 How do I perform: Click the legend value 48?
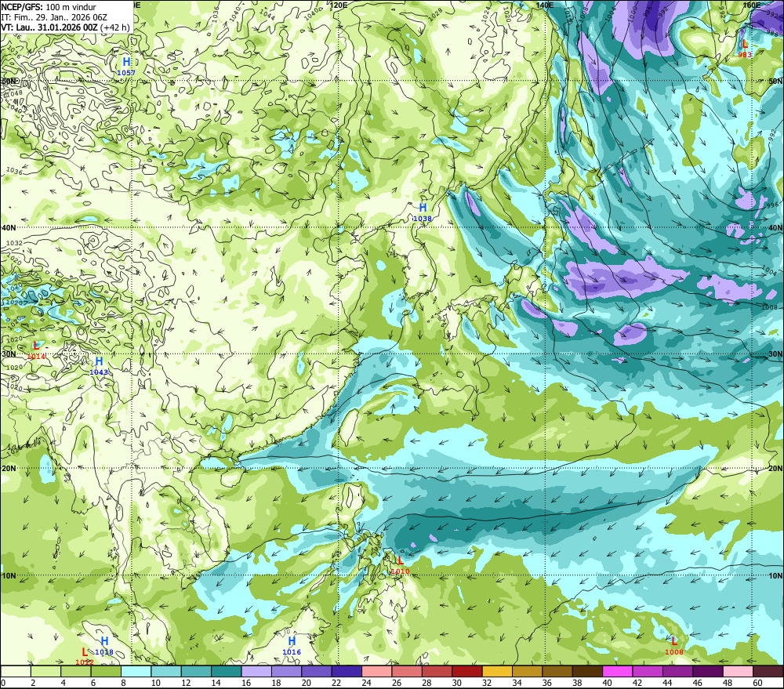pyautogui.click(x=728, y=683)
